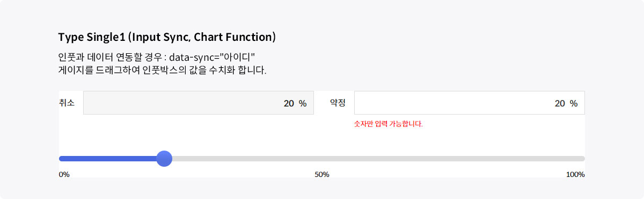
Task: Click the Type Single1 heading
Action: (x=167, y=37)
